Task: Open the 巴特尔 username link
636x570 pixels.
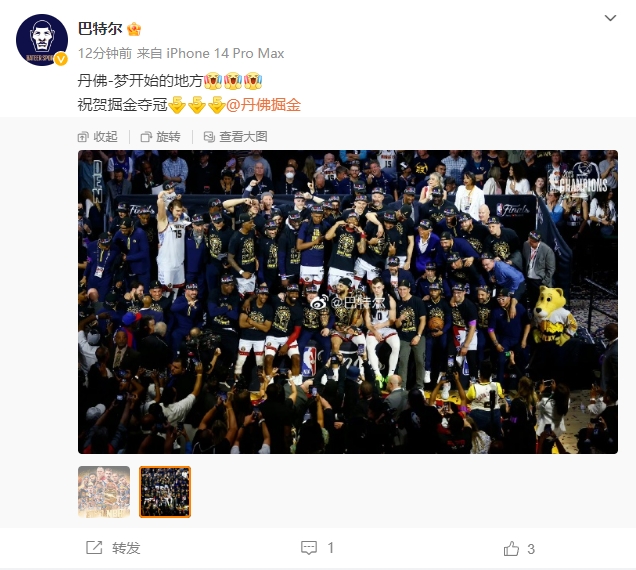Action: (x=100, y=29)
